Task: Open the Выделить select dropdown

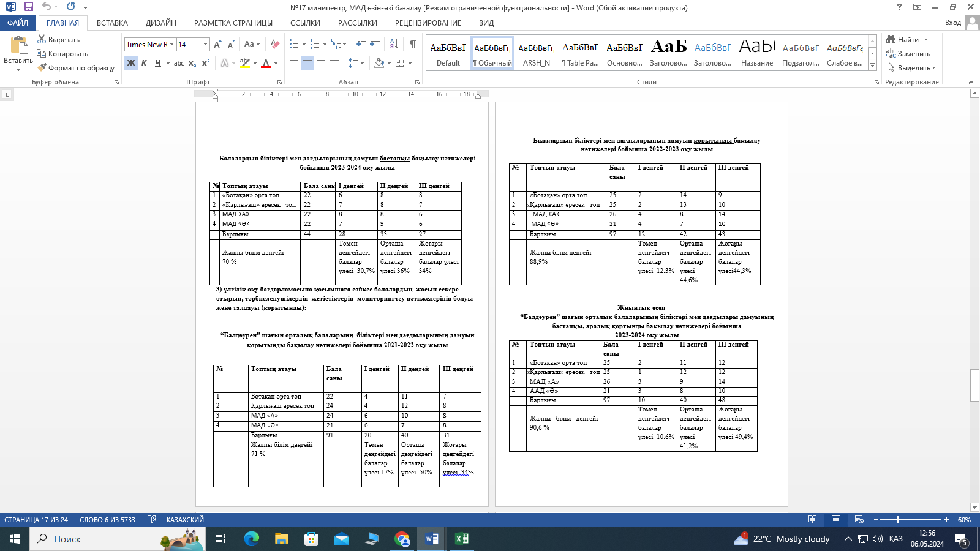Action: click(911, 67)
